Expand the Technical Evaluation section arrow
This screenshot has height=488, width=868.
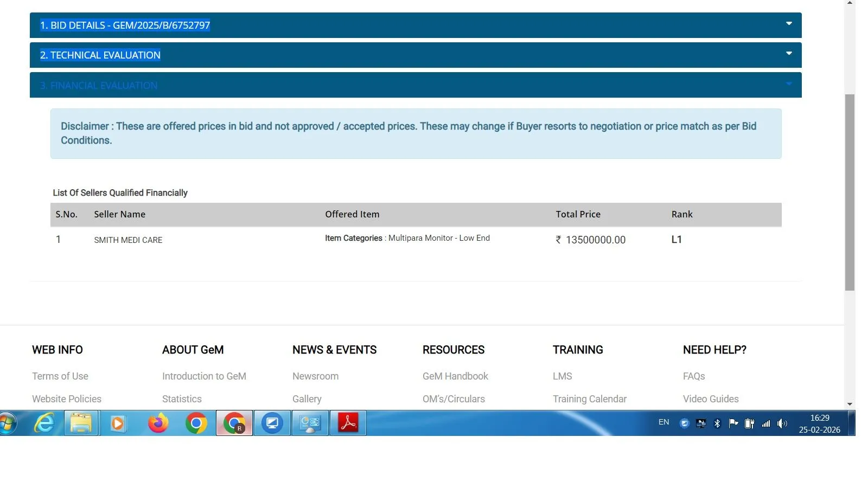tap(789, 54)
